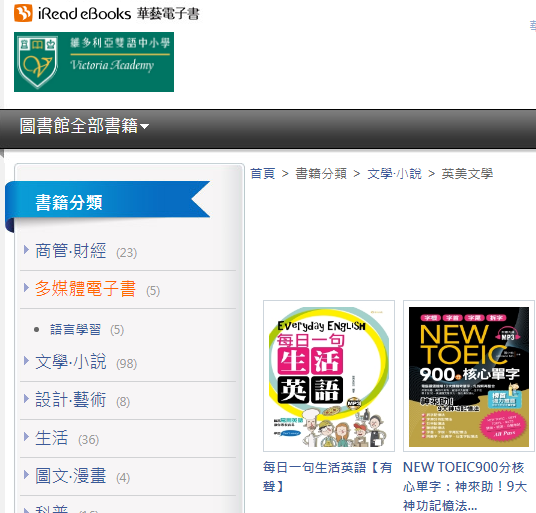Click the 每日一句生活英語【有聲】 title link
The image size is (536, 513).
tap(327, 476)
